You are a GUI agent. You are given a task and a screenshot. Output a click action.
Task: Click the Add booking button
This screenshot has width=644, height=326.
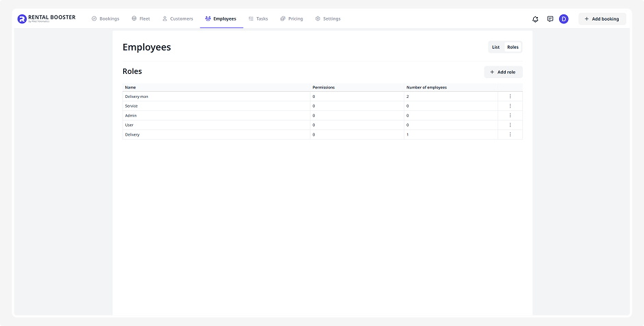(602, 19)
